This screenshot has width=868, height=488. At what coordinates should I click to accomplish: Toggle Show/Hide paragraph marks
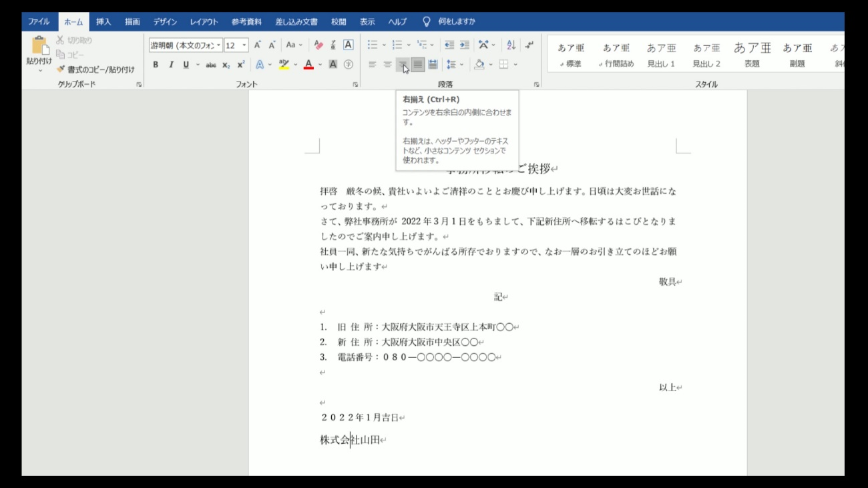coord(529,45)
